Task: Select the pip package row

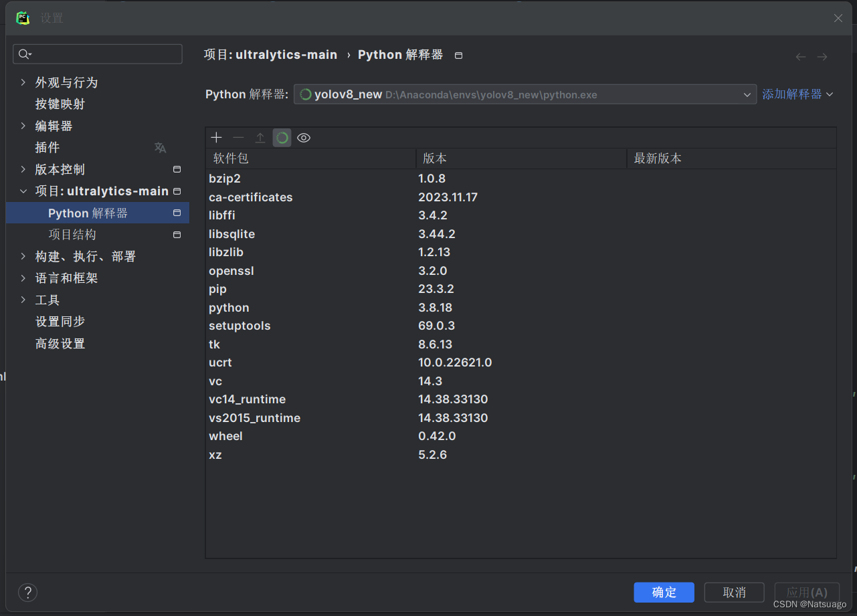Action: tap(521, 289)
